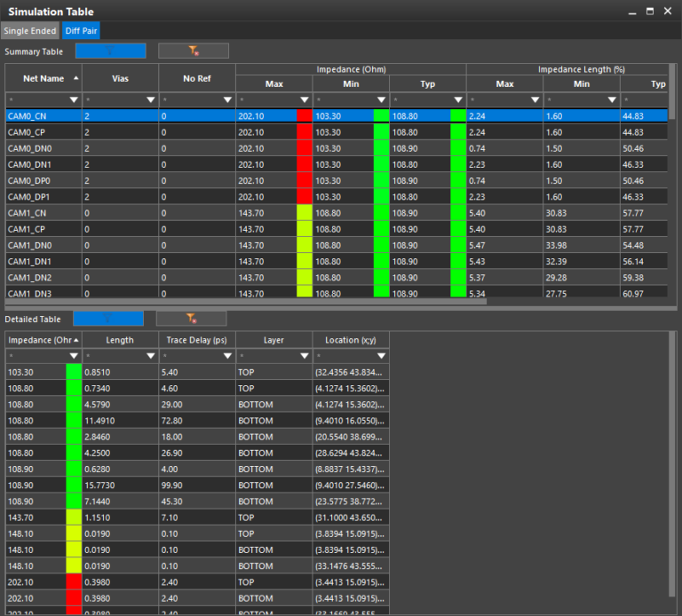Clear the Detailed Table filter
The image size is (682, 616).
191,319
